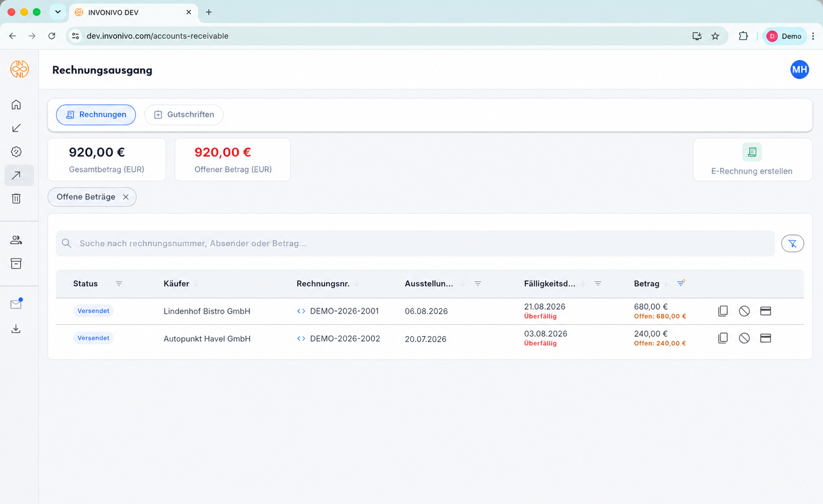Open the trash bin icon in sidebar
This screenshot has height=504, width=823.
[x=16, y=199]
